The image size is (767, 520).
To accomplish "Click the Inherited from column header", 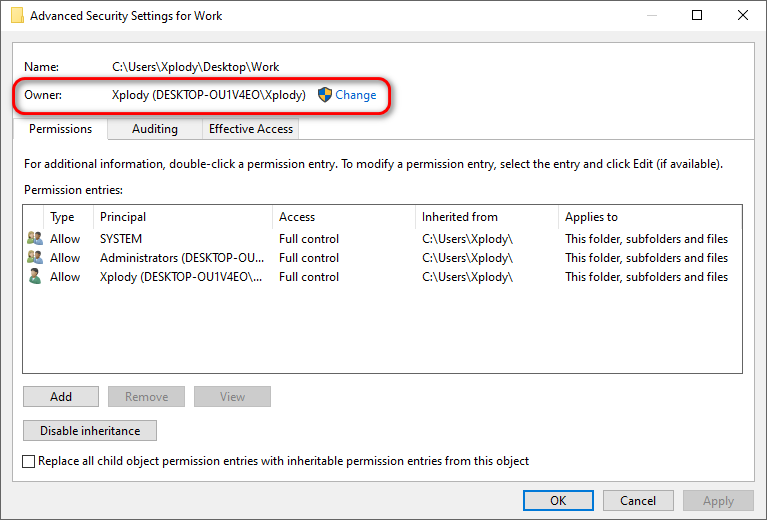I will pos(486,217).
